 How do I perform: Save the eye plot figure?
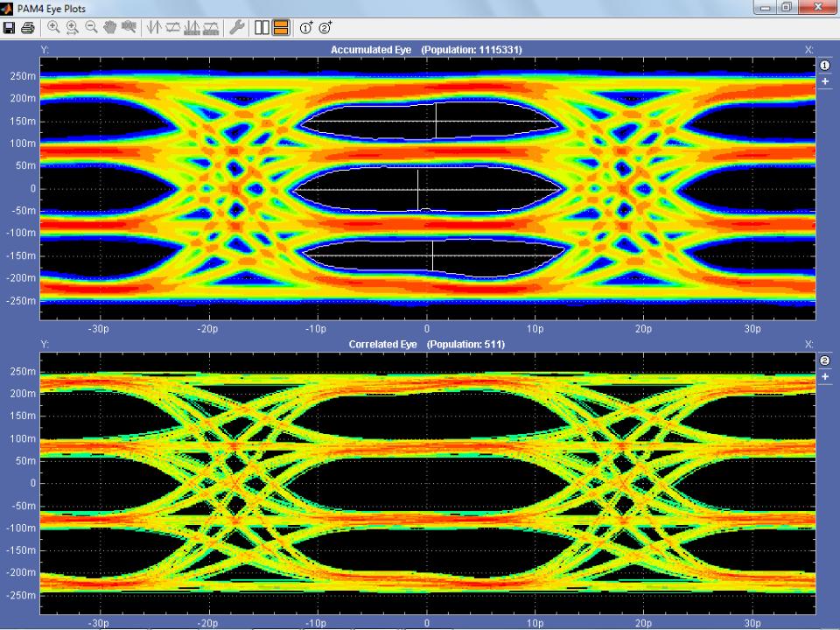tap(10, 28)
